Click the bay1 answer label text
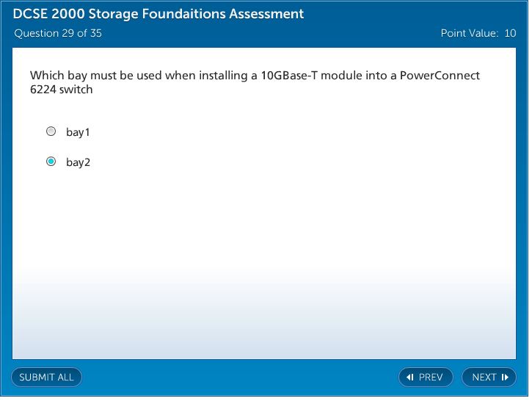Viewport: 532px width, 401px height. [78, 132]
